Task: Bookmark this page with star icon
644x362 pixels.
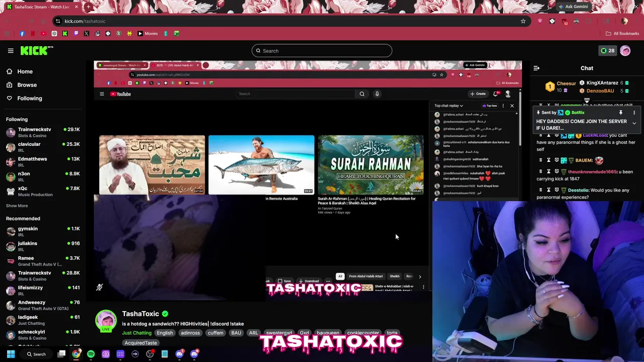Action: (x=523, y=21)
